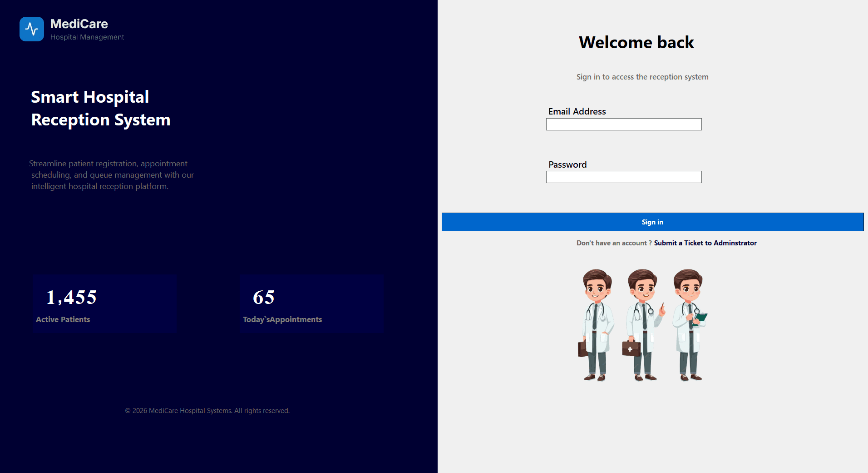Click the Welcome back heading
This screenshot has height=473, width=868.
tap(636, 42)
